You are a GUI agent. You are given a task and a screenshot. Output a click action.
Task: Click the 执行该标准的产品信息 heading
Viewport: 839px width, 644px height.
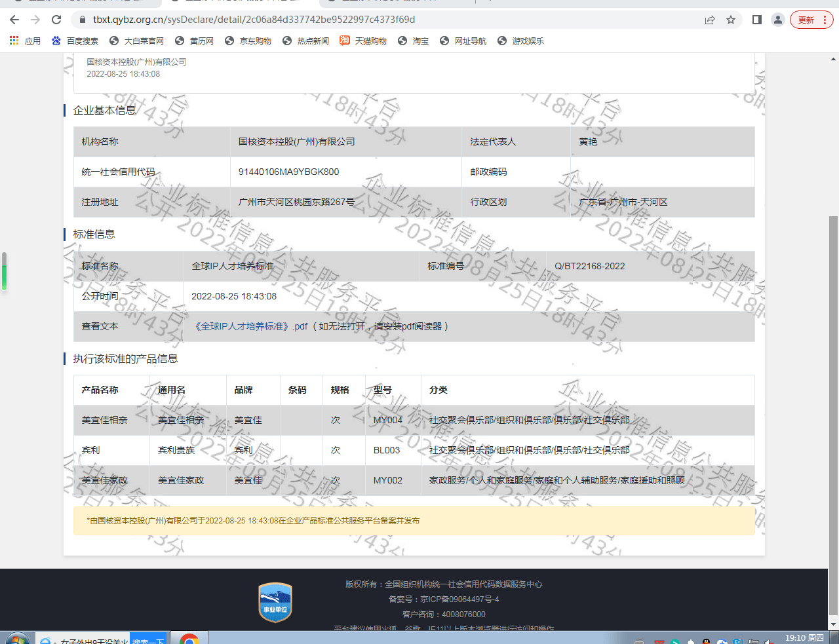tap(125, 358)
